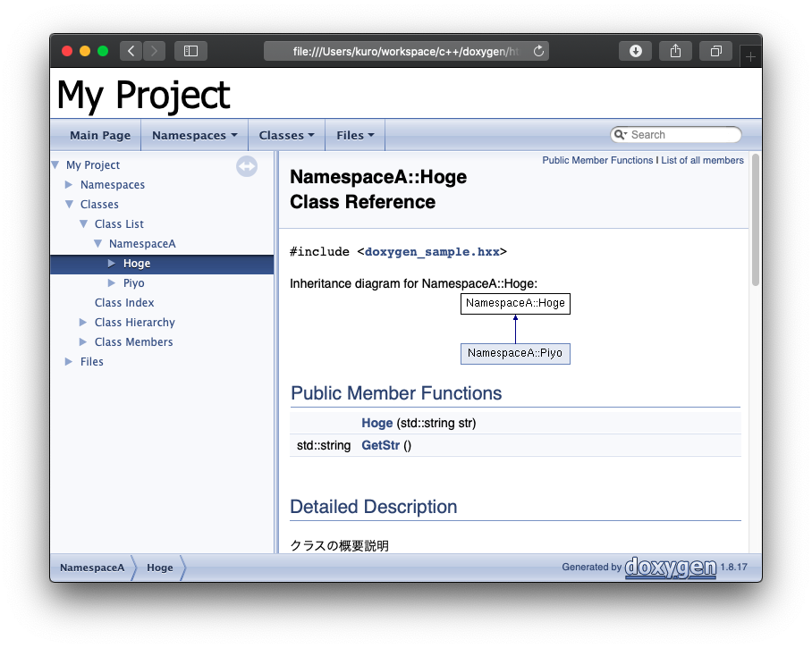Open the List of all members link
812x648 pixels.
tap(702, 161)
